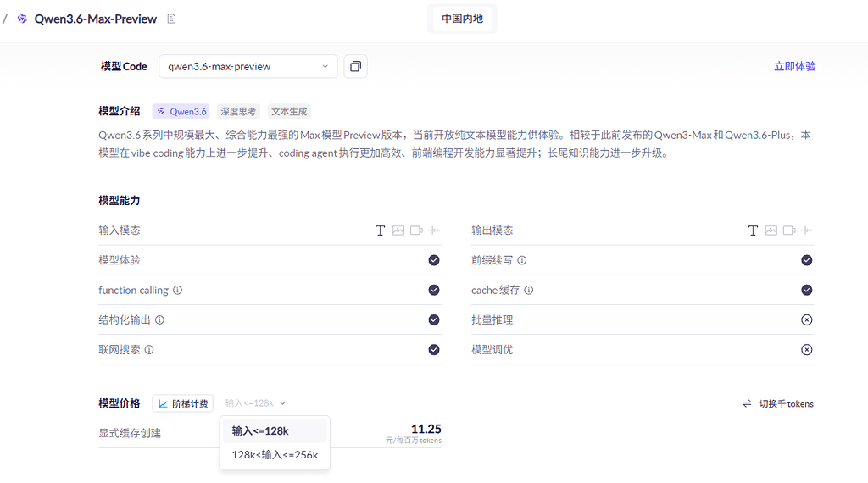Click the unsupported X icon for 模型调优
The width and height of the screenshot is (868, 483).
click(x=807, y=350)
